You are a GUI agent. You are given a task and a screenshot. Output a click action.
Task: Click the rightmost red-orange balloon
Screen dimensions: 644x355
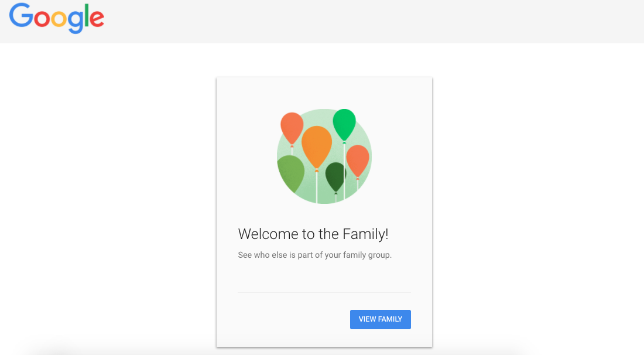coord(358,159)
